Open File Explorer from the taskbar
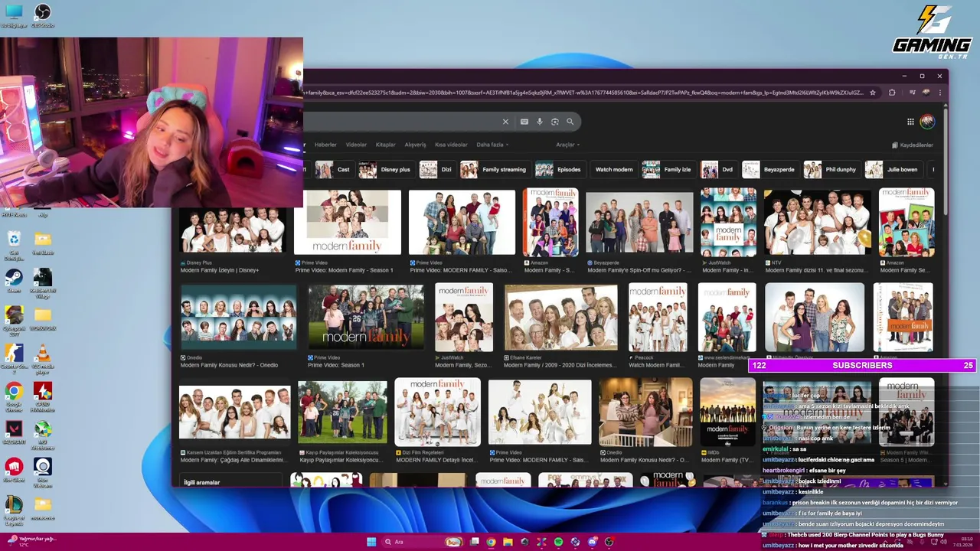The image size is (980, 551). coord(508,542)
